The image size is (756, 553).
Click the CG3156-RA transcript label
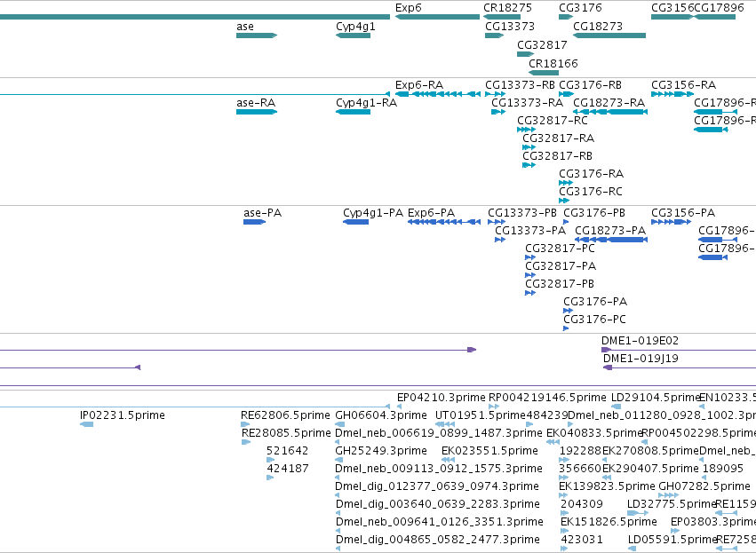[684, 85]
